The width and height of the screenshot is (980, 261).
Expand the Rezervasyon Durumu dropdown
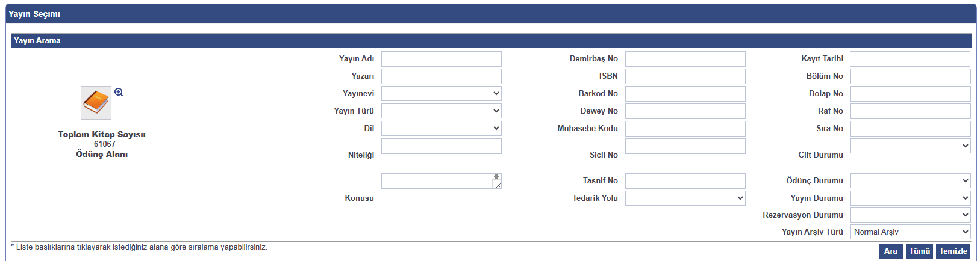click(910, 215)
